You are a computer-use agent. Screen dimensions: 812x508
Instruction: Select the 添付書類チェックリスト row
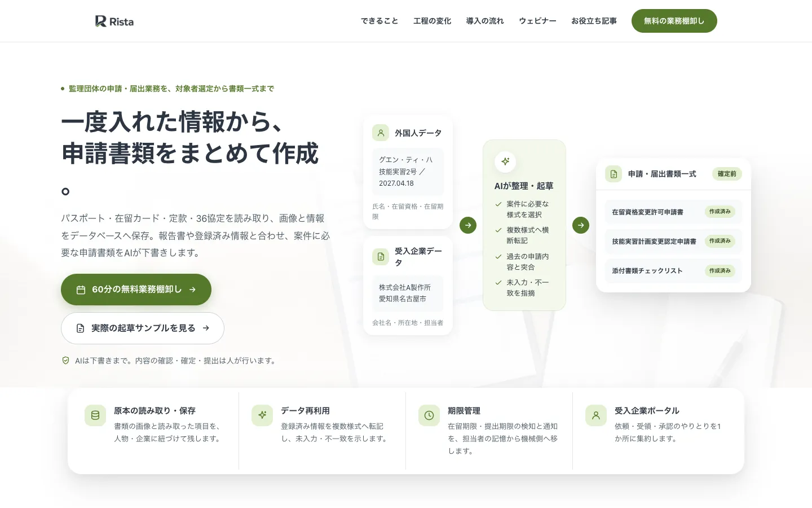[673, 271]
